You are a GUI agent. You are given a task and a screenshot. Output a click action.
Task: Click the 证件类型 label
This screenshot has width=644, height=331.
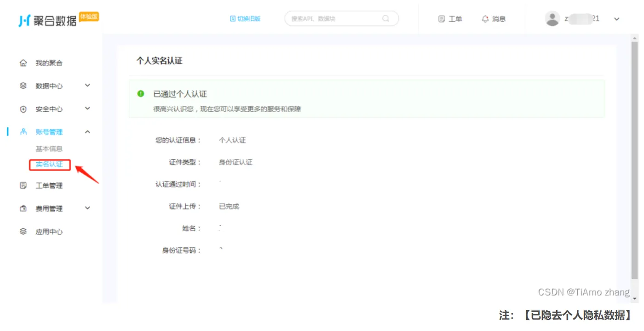pos(185,162)
